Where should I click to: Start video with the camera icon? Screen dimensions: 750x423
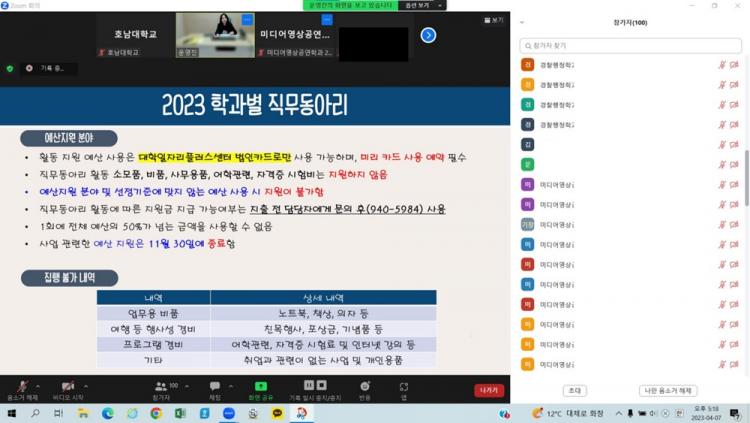click(x=68, y=386)
